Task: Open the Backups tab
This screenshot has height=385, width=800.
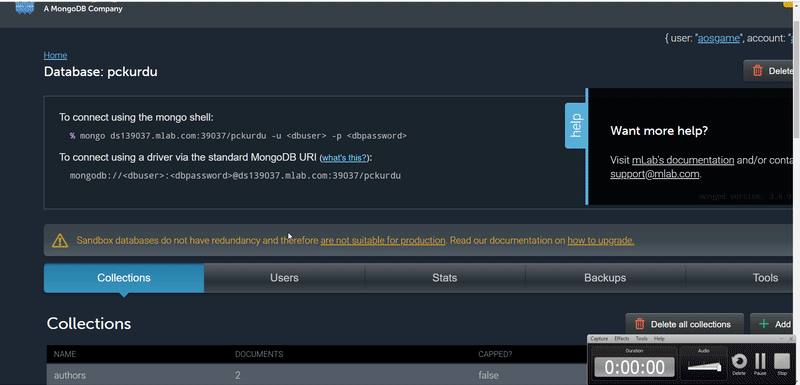Action: pyautogui.click(x=605, y=278)
